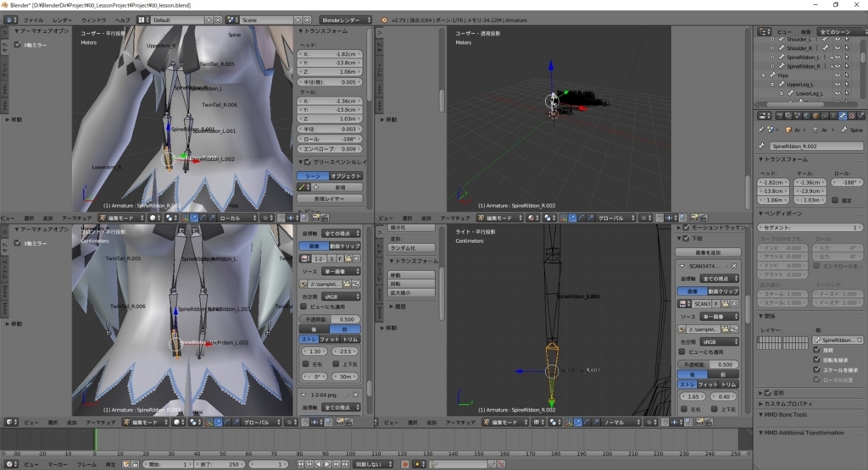Open マーカー menu in timeline
Screen dimensions: 868x470
pyautogui.click(x=57, y=464)
